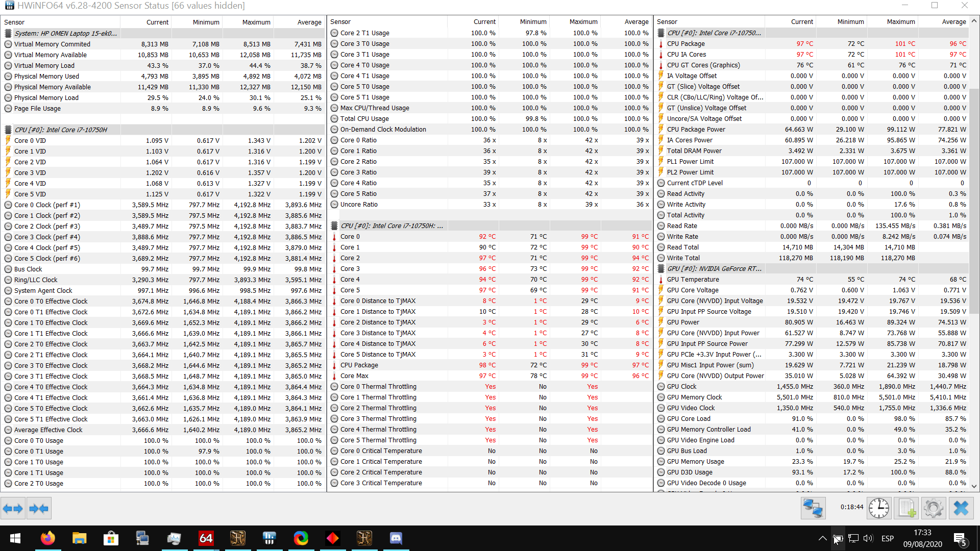The width and height of the screenshot is (980, 551).
Task: Start logging with the sheet-plus icon
Action: click(906, 509)
